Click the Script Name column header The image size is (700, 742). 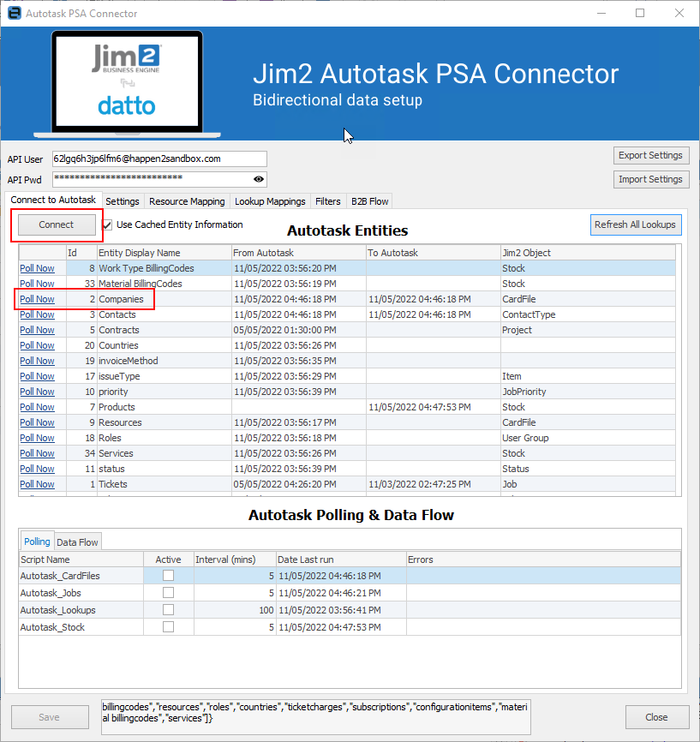[81, 559]
